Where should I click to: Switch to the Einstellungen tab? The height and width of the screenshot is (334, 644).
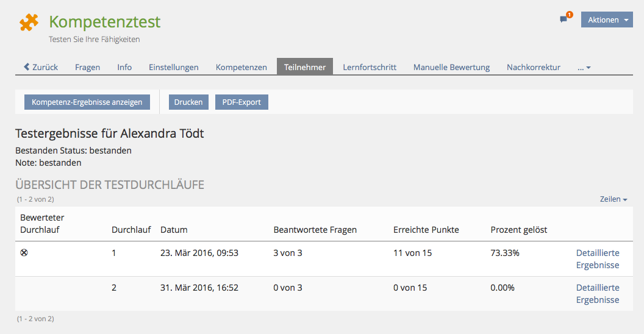[173, 67]
